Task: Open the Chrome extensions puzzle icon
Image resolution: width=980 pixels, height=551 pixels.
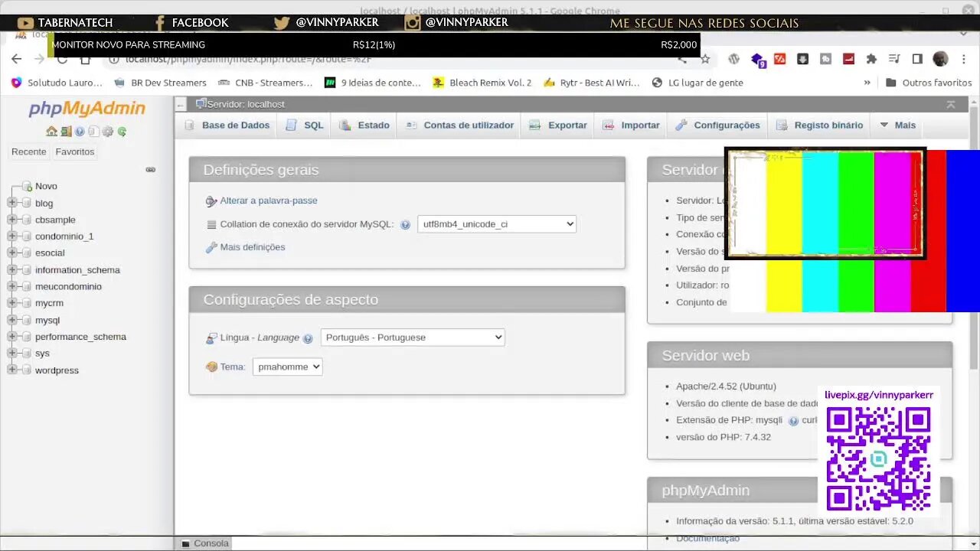Action: (x=871, y=59)
